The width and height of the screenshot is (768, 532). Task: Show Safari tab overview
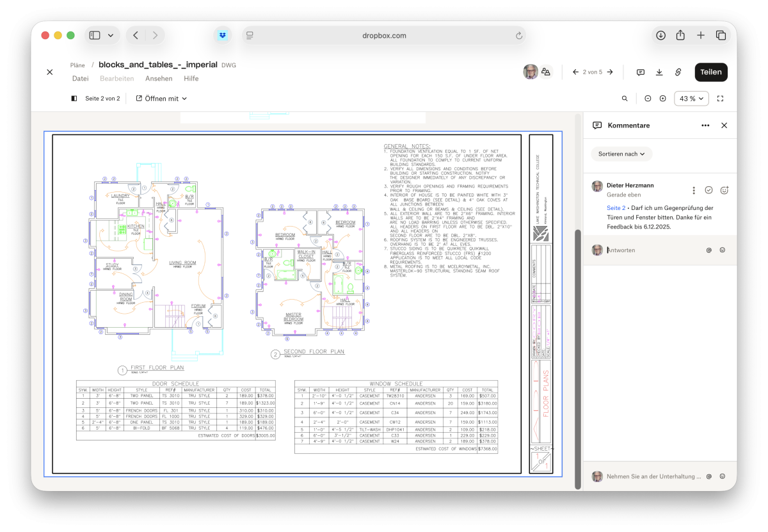[721, 35]
